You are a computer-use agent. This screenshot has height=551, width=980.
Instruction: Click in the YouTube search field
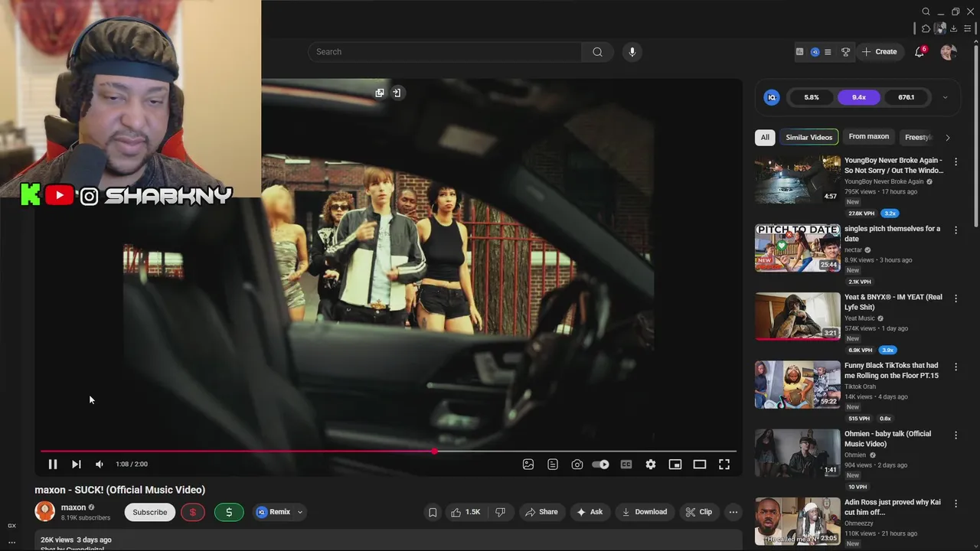coord(446,52)
